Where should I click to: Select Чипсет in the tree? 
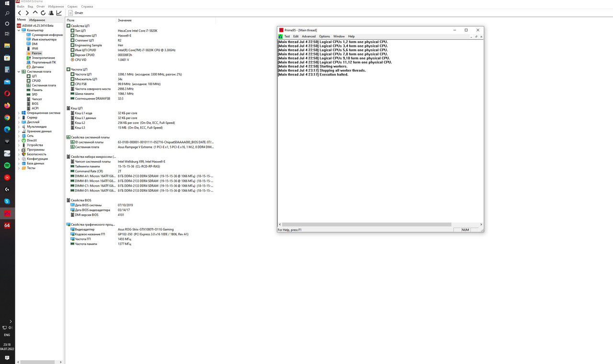pos(37,99)
